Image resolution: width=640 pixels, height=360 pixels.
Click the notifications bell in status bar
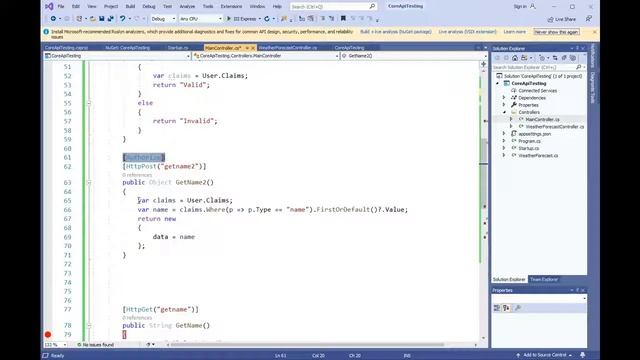582,355
